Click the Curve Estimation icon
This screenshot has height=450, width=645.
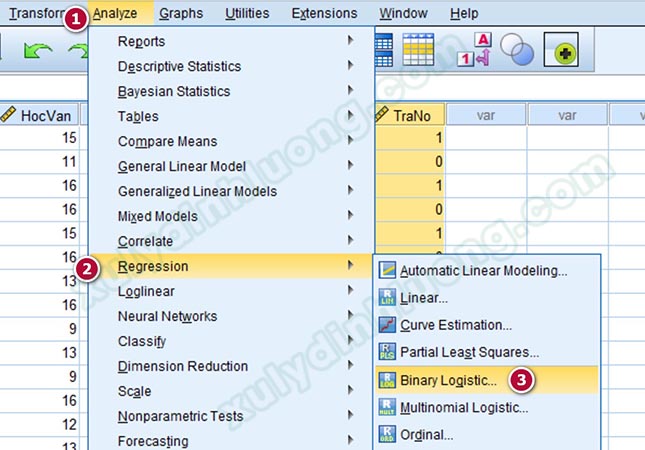387,325
